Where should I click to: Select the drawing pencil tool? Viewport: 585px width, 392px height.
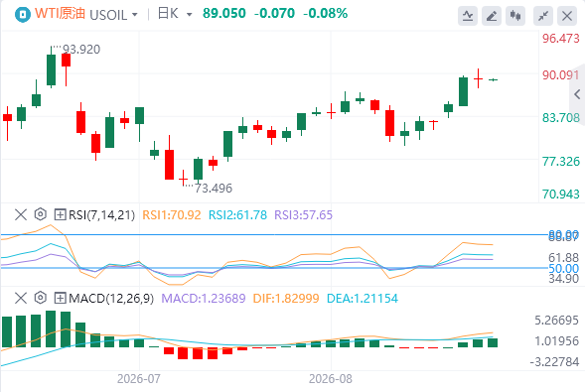(x=492, y=16)
